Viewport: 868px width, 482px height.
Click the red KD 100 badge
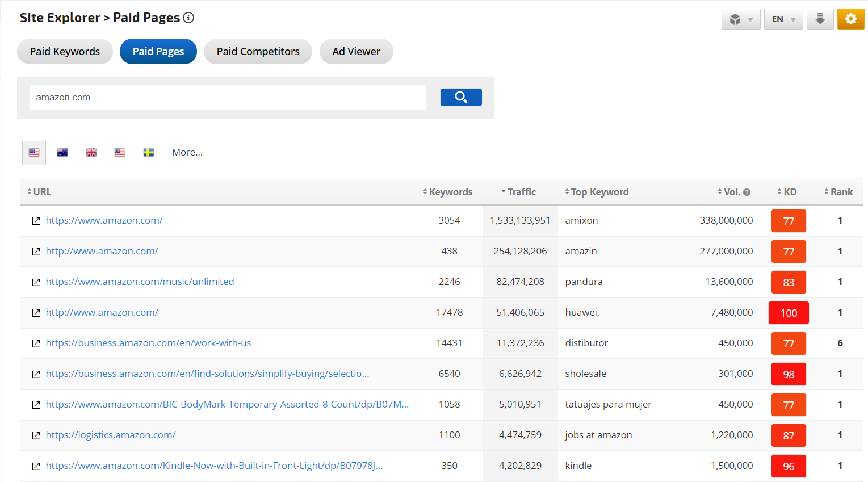click(788, 313)
